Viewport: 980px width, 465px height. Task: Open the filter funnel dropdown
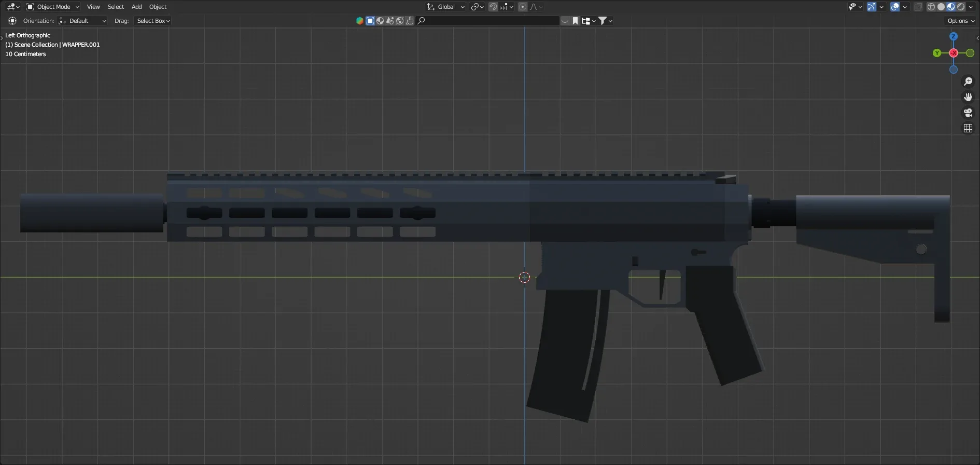tap(606, 21)
